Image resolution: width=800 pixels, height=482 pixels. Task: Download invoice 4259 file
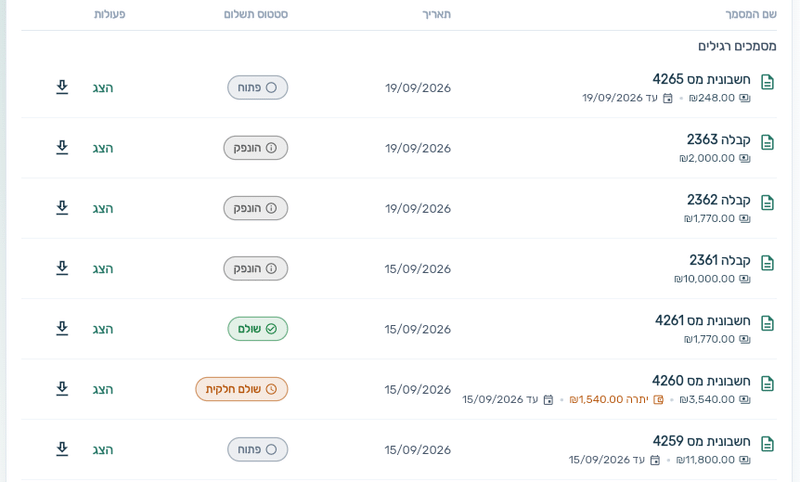tap(62, 449)
